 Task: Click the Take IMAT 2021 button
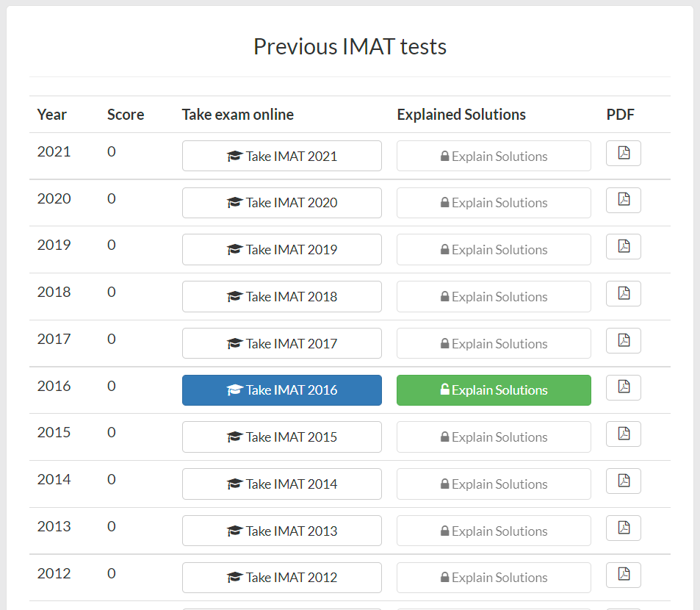click(x=282, y=156)
